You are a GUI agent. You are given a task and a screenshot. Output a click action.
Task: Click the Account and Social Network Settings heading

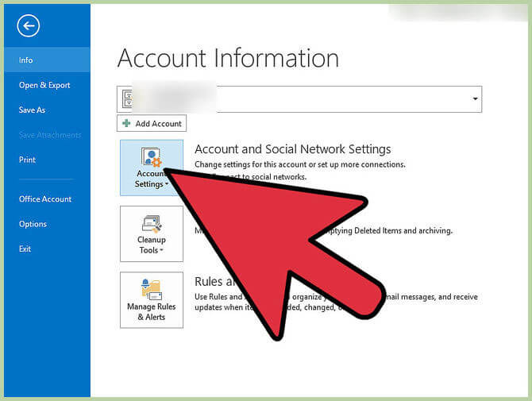tap(292, 148)
